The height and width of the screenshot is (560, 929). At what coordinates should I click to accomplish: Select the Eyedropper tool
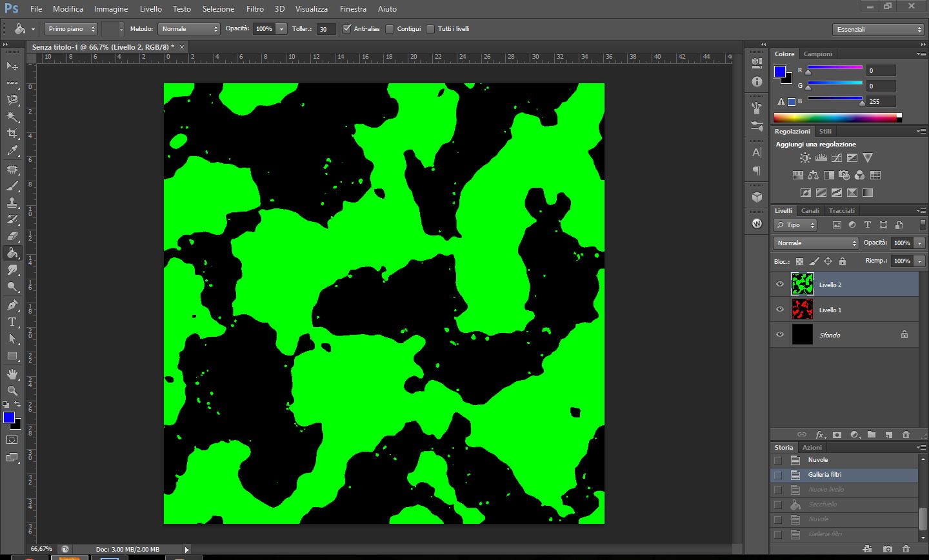point(12,151)
